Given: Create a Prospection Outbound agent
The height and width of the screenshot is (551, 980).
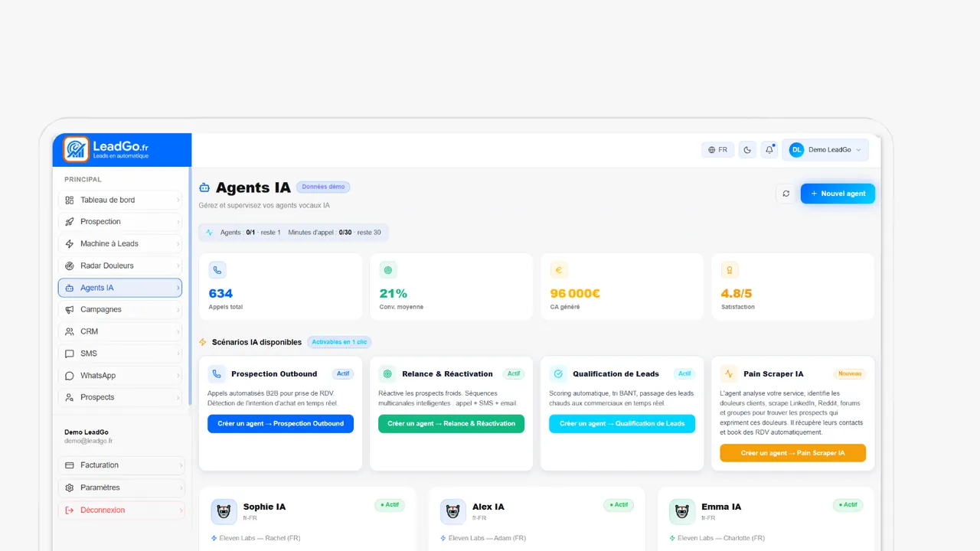Looking at the screenshot, I should pos(280,424).
